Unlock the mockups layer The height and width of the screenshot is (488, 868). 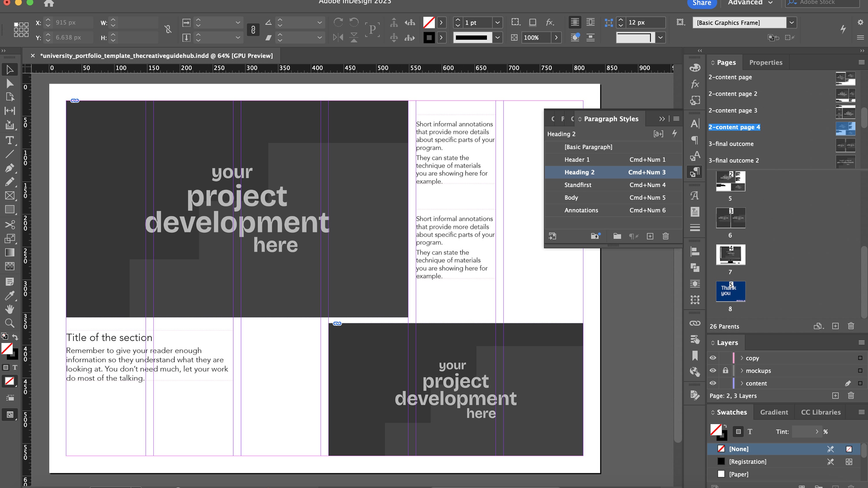pyautogui.click(x=725, y=370)
